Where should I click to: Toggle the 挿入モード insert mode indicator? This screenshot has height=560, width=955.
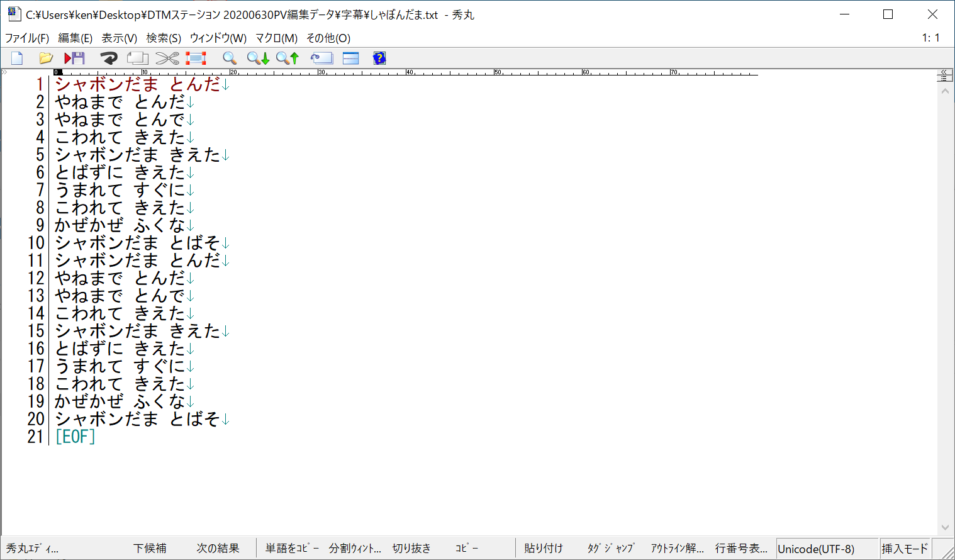(905, 549)
